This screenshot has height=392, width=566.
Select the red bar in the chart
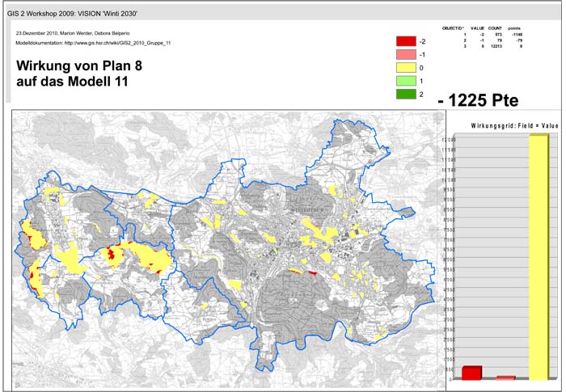coord(471,373)
